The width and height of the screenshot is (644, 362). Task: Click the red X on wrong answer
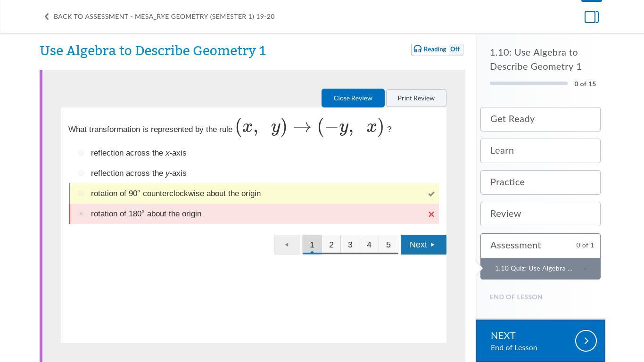click(431, 214)
